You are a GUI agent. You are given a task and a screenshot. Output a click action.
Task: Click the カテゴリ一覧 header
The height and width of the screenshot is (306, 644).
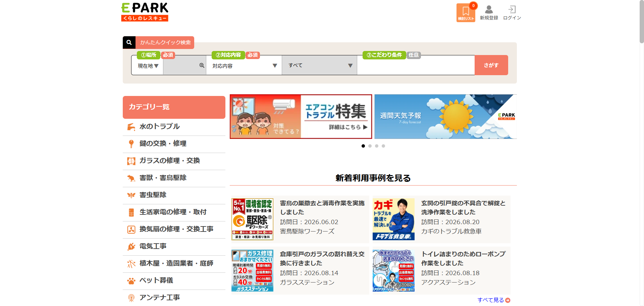click(x=174, y=107)
